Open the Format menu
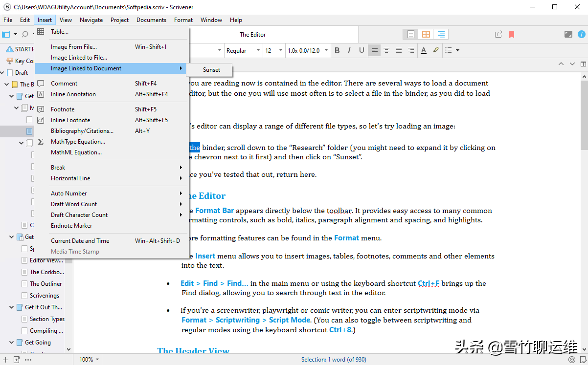 (x=183, y=20)
